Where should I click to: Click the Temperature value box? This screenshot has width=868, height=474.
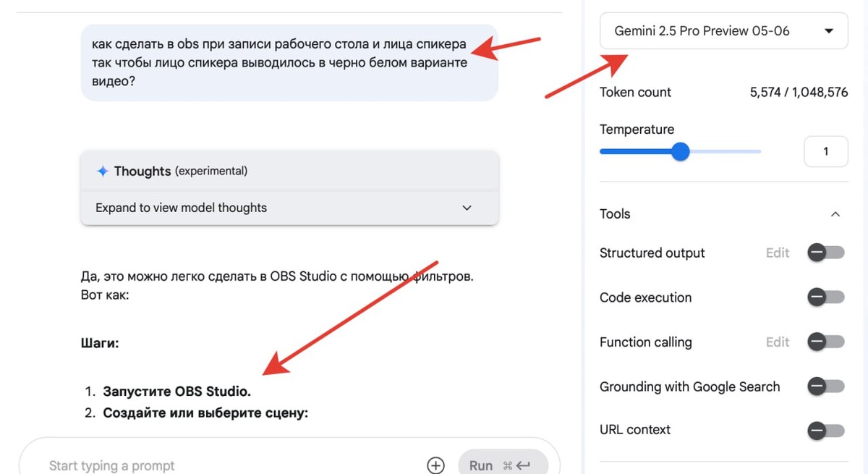[x=825, y=152]
